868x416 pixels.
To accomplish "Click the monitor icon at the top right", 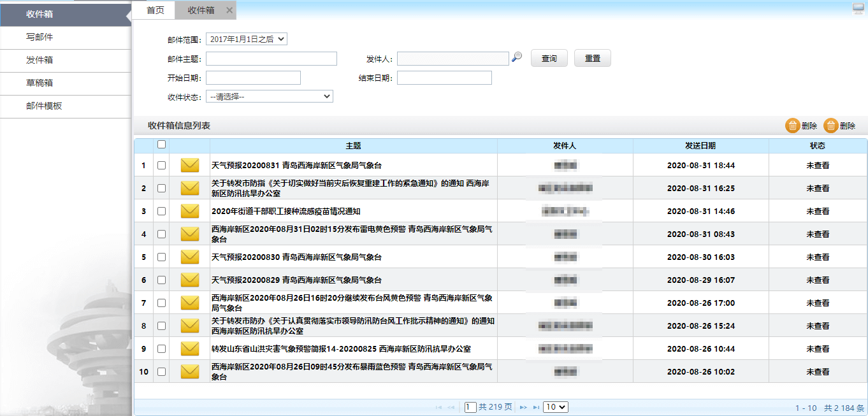I will coord(858,8).
